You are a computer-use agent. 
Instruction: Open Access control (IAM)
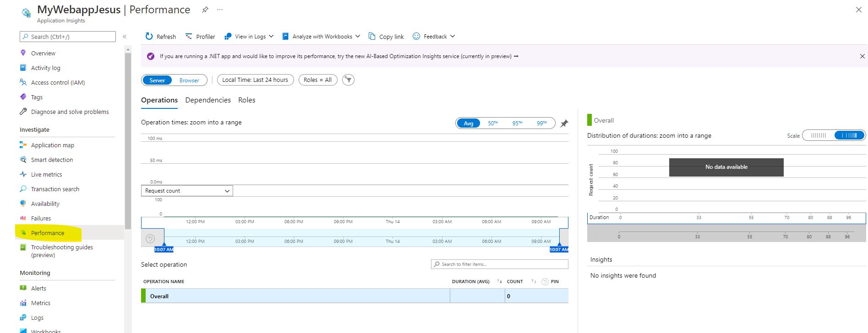(58, 83)
